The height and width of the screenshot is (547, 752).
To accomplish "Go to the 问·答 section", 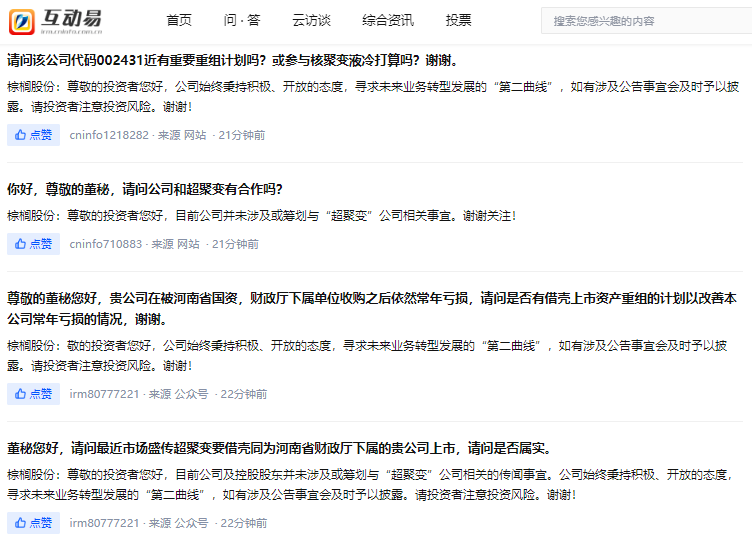I will [241, 20].
